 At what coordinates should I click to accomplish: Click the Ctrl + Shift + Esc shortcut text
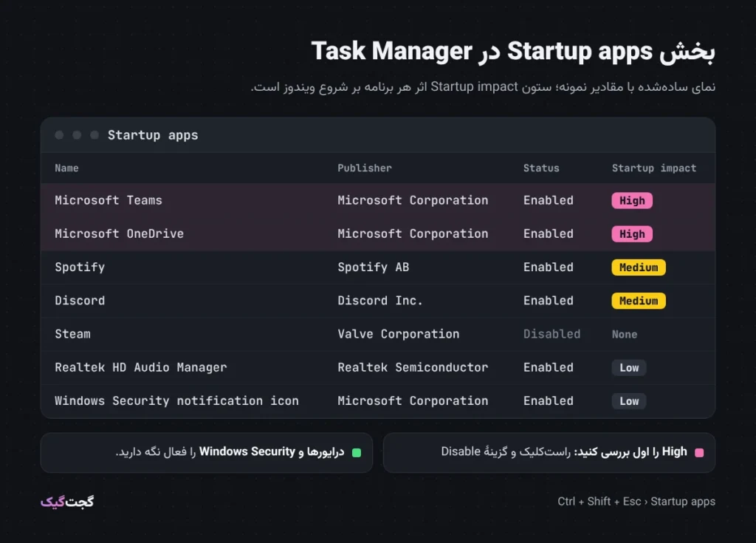point(636,502)
